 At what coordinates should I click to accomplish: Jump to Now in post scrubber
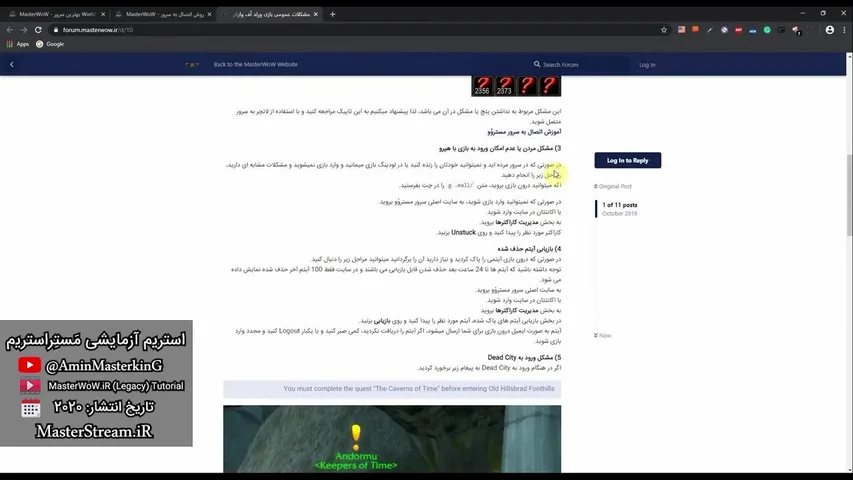602,335
